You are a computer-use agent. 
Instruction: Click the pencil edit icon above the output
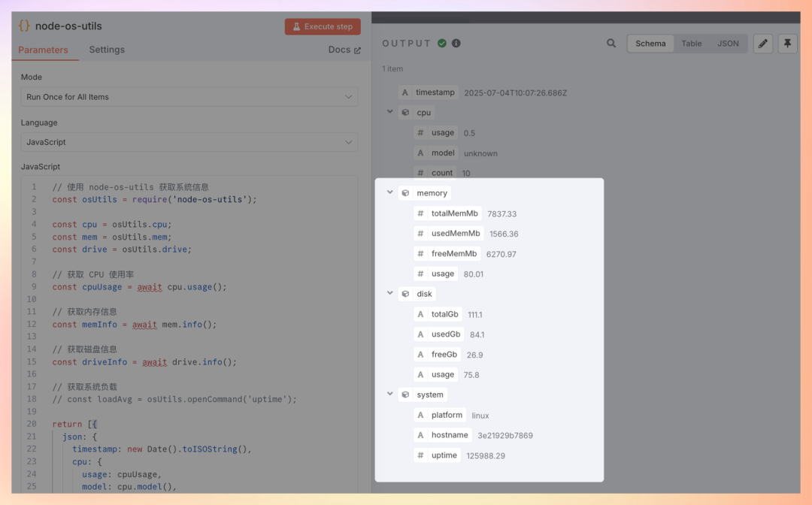[762, 44]
